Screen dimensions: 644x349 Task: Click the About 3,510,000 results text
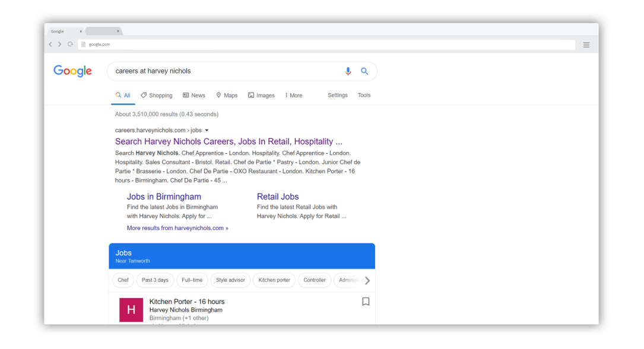[x=167, y=114]
